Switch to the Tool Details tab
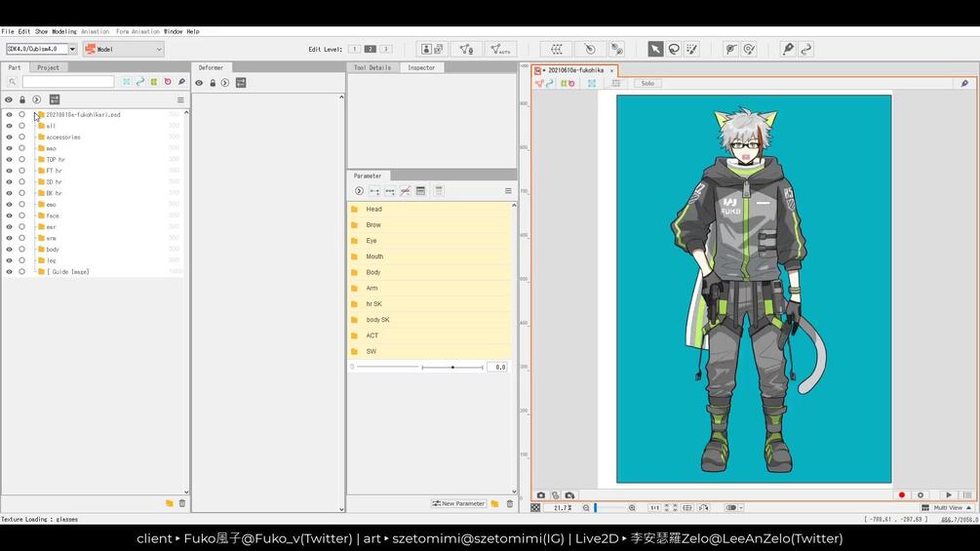This screenshot has width=980, height=551. point(372,67)
